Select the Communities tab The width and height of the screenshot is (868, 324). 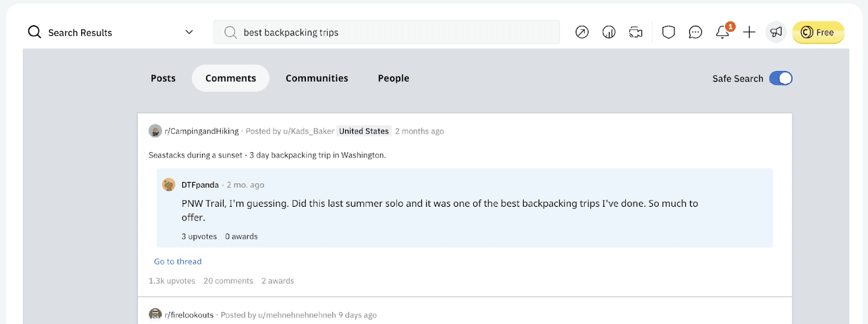click(x=317, y=78)
